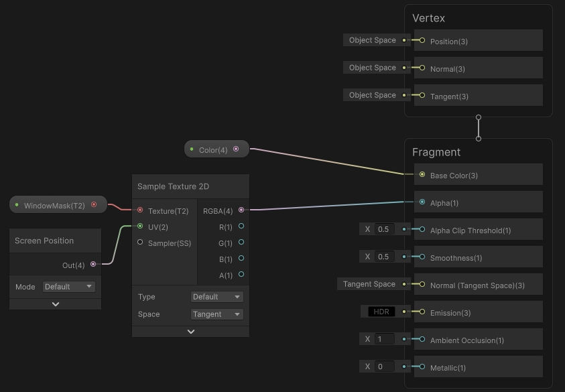Click the Alpha Clip Threshold X value field

(x=384, y=229)
